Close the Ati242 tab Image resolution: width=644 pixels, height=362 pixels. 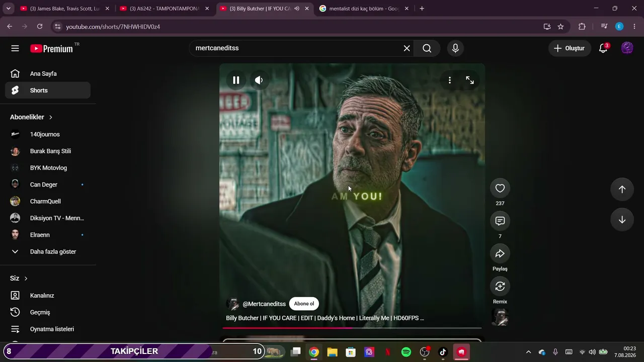[x=207, y=9]
